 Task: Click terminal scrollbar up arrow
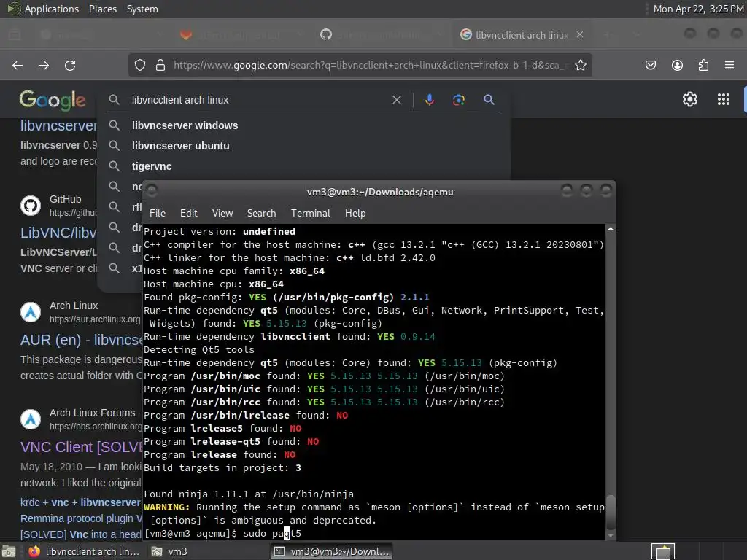pyautogui.click(x=611, y=229)
